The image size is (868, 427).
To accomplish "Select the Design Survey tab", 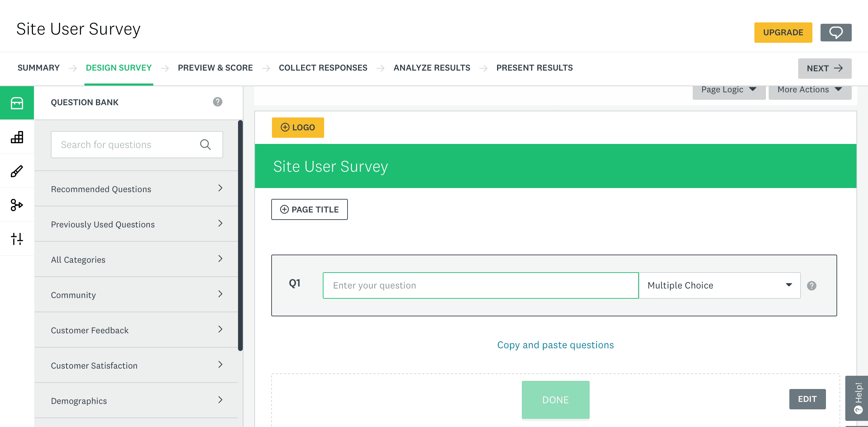I will (x=119, y=68).
